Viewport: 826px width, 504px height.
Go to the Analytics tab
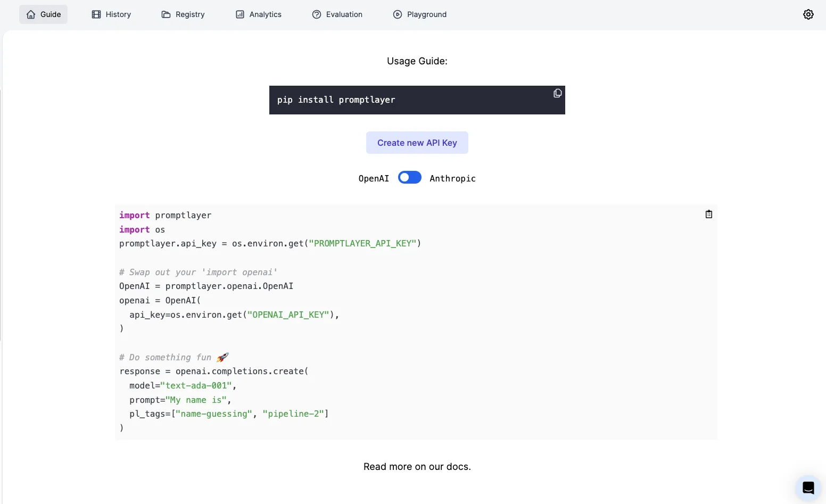[x=259, y=14]
